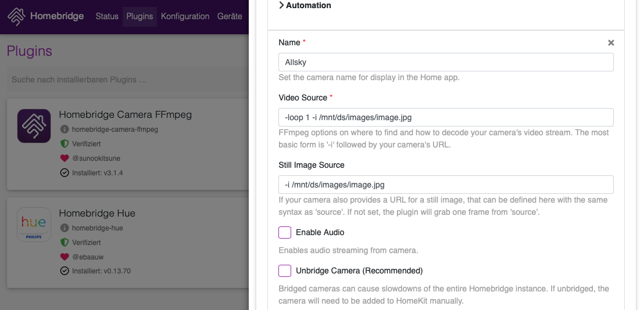Click the Video Source label
The width and height of the screenshot is (644, 310).
303,98
